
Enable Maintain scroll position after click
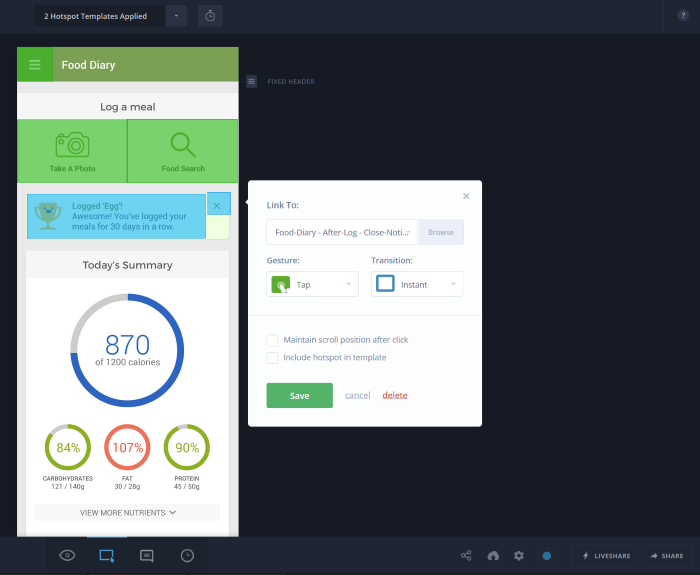[272, 340]
